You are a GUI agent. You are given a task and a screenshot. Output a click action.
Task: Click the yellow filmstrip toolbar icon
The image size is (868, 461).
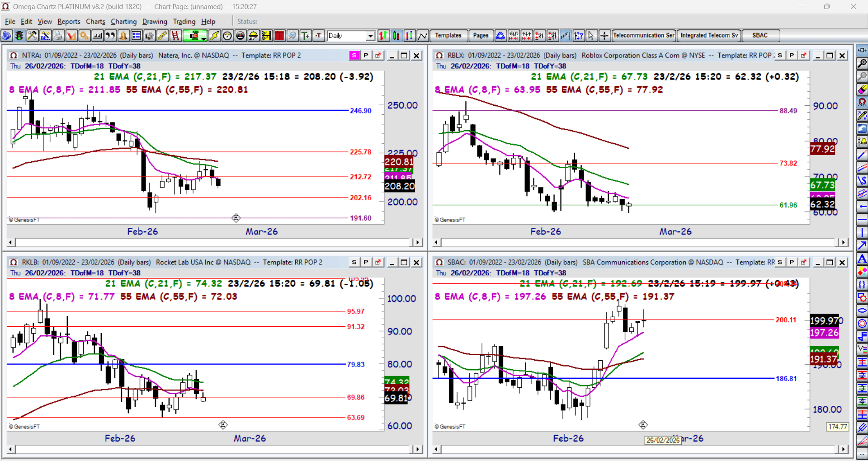click(266, 36)
